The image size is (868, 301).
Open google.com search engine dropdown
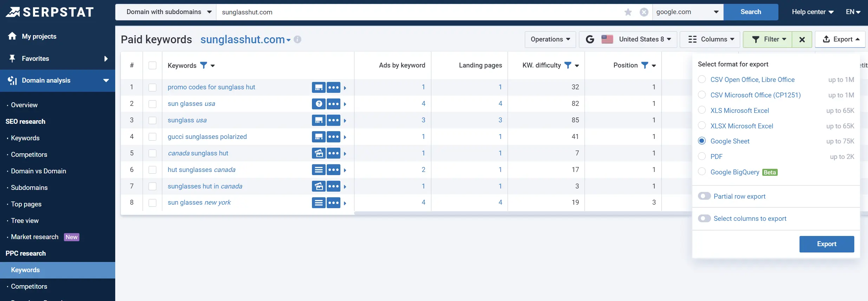click(x=688, y=12)
